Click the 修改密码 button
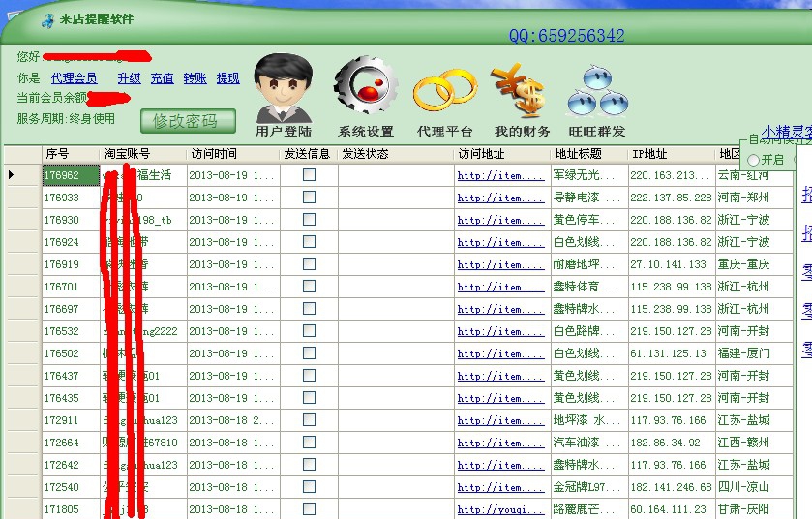This screenshot has width=812, height=519. tap(188, 121)
